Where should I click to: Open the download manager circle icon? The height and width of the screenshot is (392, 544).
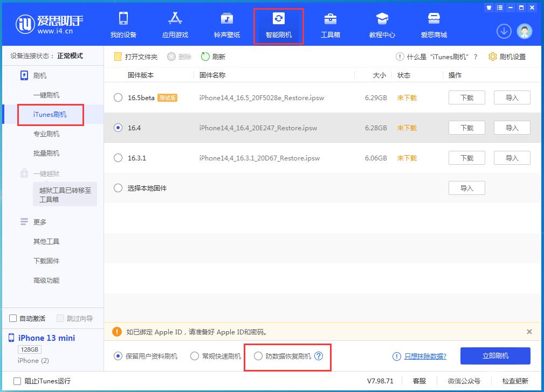point(504,31)
